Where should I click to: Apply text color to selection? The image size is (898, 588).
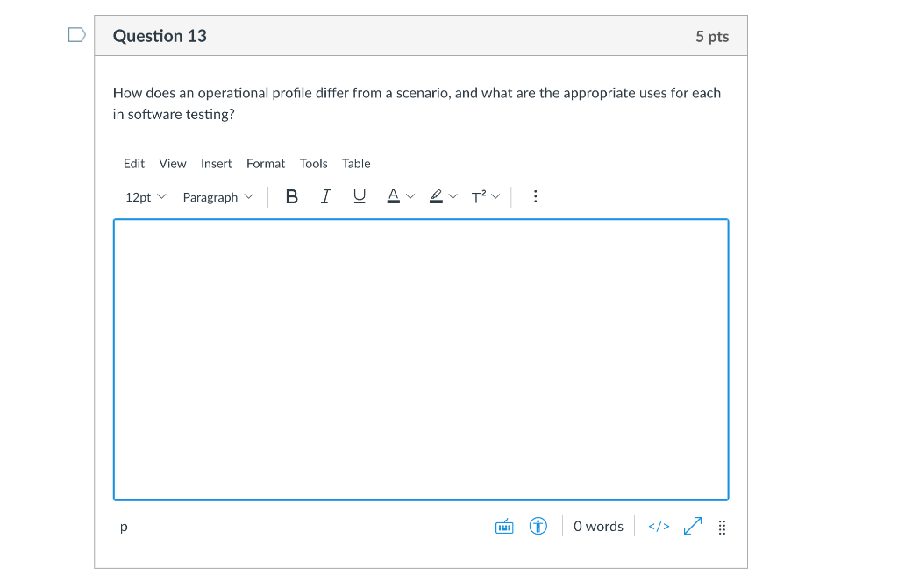pos(392,196)
